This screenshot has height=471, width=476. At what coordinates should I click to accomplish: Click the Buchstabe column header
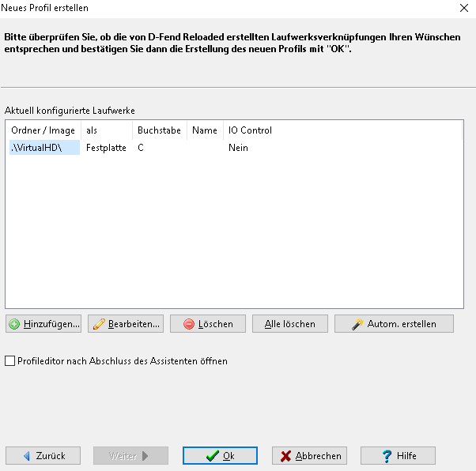point(159,130)
